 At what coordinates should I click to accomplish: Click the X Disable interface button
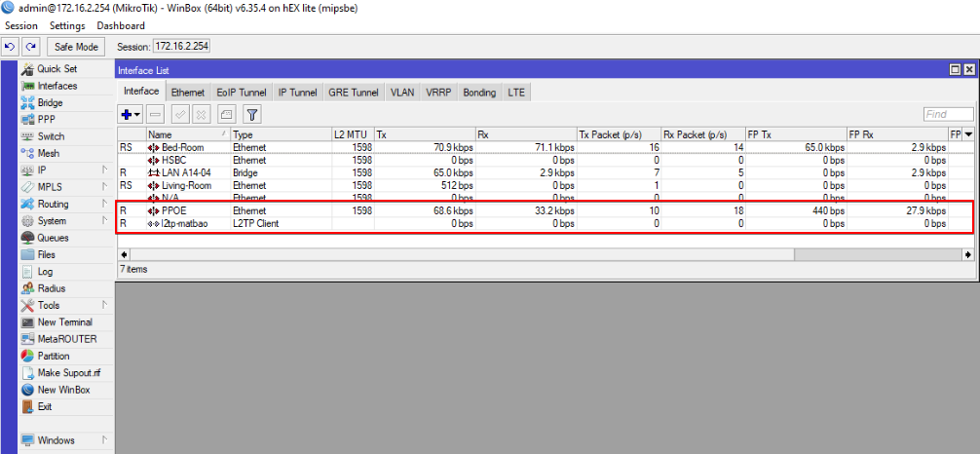201,114
